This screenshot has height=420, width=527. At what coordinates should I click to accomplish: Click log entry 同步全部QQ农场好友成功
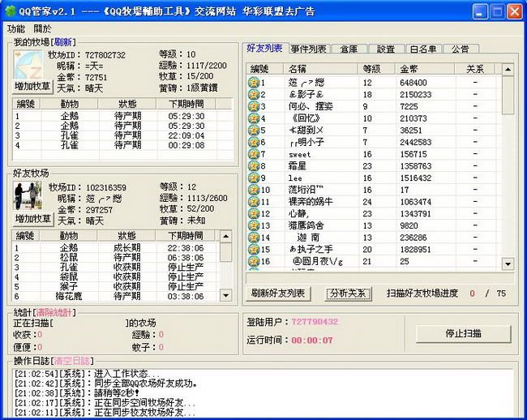105,384
